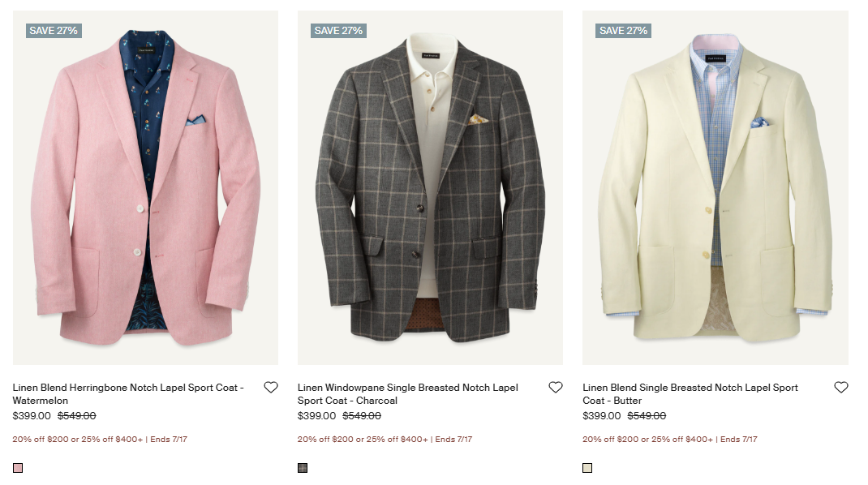Viewport: 868px width, 485px height.
Task: Click the SAVE 27% badge on the charcoal coat
Action: point(337,30)
